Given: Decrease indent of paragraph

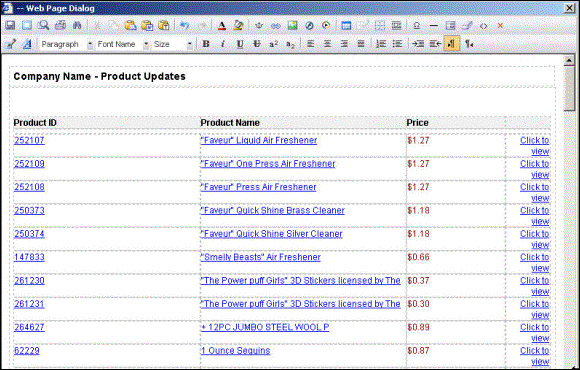Looking at the screenshot, I should tap(435, 44).
